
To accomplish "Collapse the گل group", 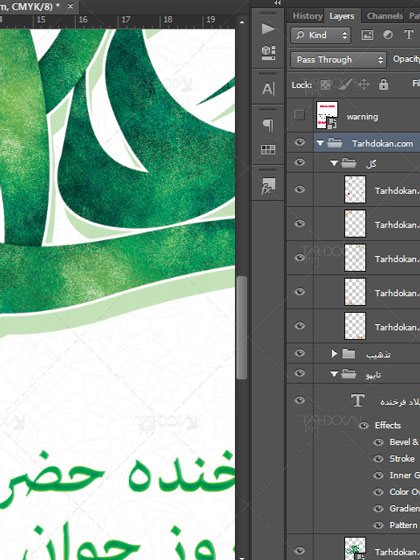I will tap(334, 163).
